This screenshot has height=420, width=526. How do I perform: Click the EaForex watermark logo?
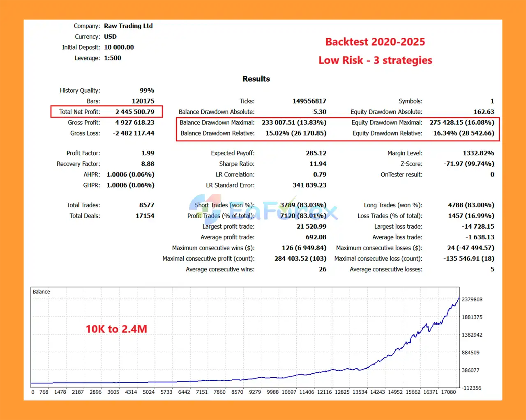[263, 211]
